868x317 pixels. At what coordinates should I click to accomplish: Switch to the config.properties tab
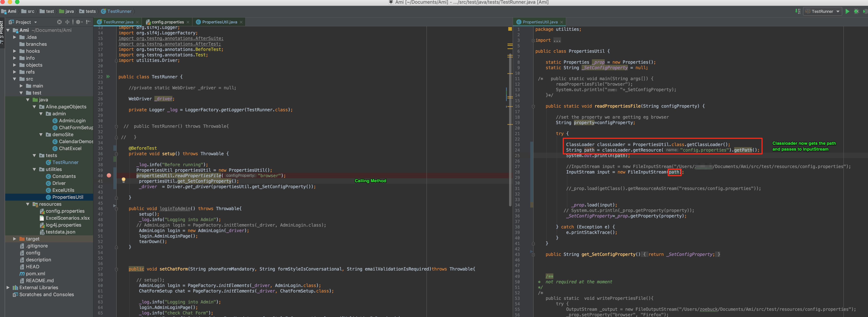(x=167, y=22)
